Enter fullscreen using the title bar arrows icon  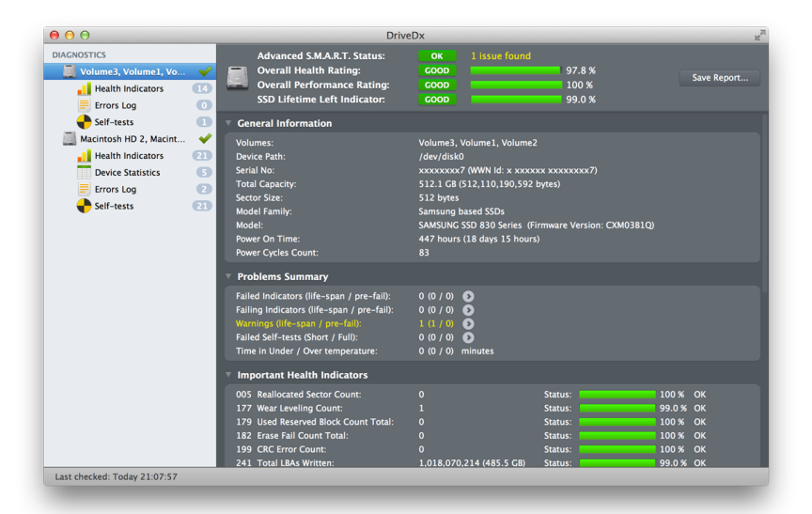click(x=759, y=35)
